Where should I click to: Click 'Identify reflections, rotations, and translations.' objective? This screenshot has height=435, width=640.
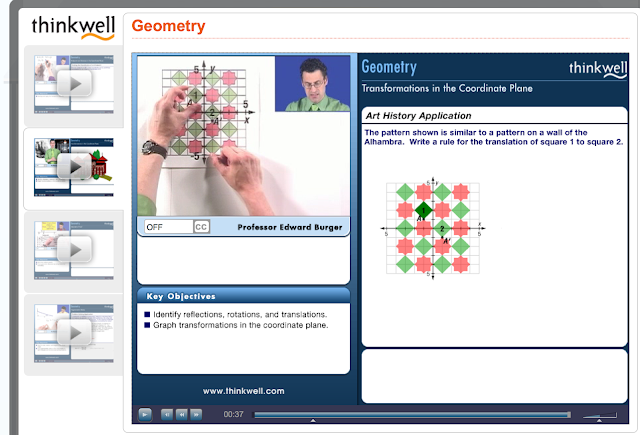(240, 315)
